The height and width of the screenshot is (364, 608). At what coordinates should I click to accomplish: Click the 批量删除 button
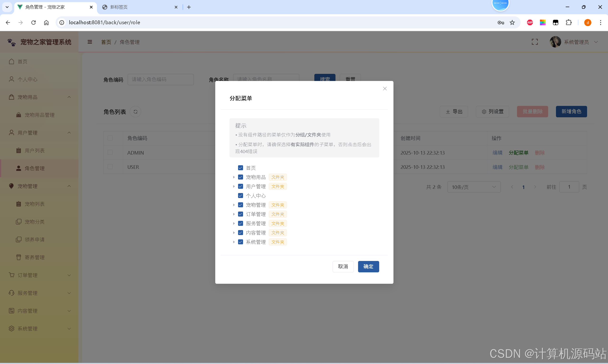532,112
